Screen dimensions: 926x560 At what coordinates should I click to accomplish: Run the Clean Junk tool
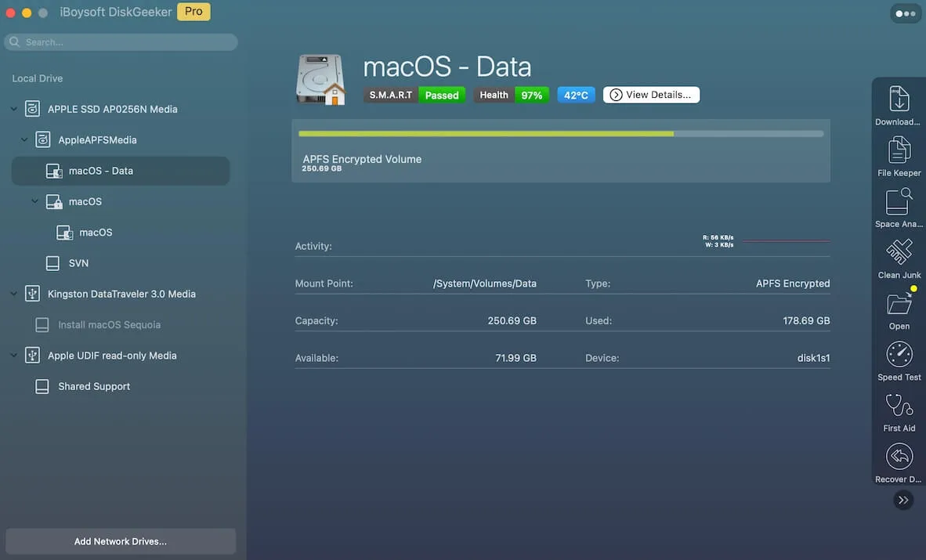899,258
